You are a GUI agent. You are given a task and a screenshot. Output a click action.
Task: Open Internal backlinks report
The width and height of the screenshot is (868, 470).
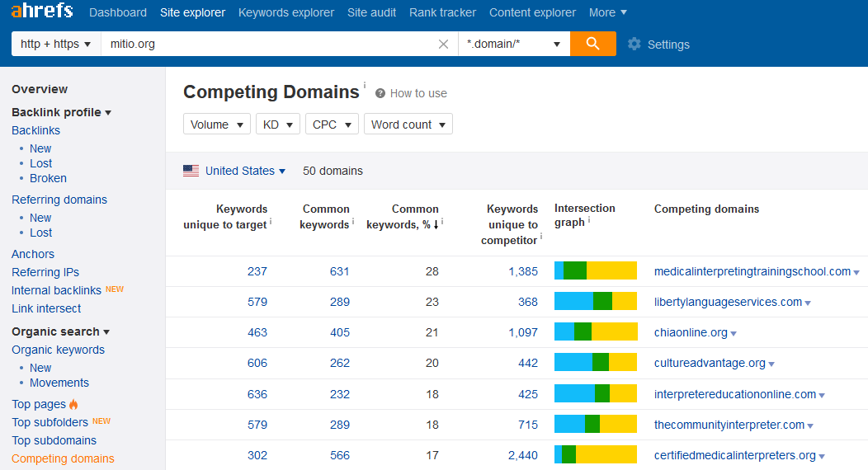click(56, 290)
